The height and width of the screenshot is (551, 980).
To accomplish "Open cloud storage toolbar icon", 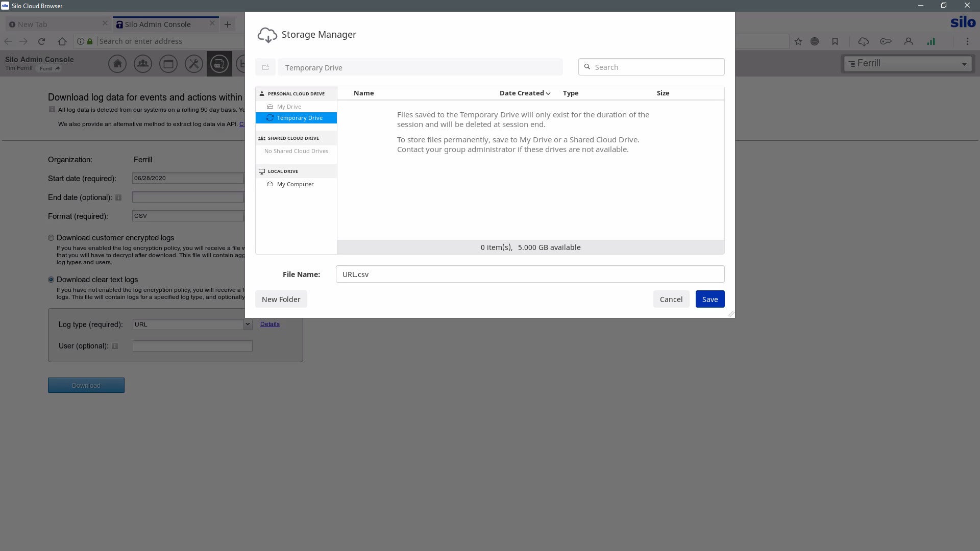I will point(864,41).
